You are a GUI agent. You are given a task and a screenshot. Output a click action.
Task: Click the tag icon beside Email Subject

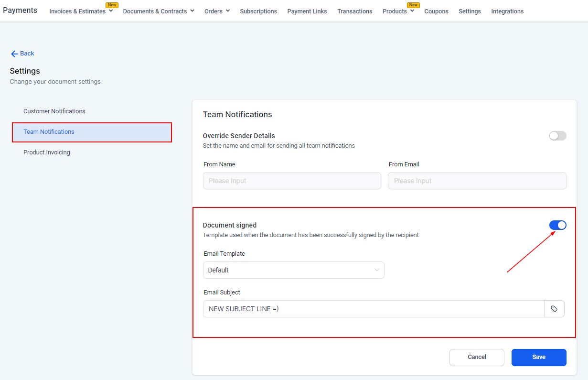[x=554, y=309]
